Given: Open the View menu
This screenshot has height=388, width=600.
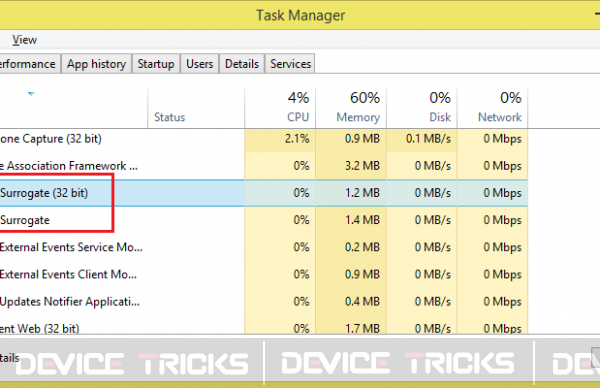Looking at the screenshot, I should (x=24, y=40).
